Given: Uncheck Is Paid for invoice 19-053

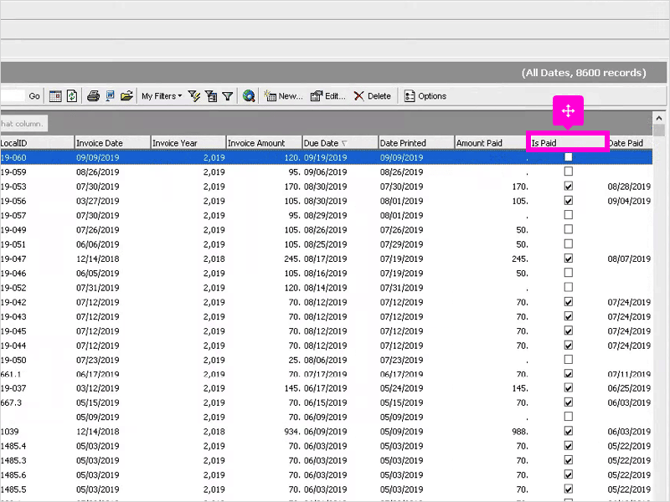Looking at the screenshot, I should [568, 186].
